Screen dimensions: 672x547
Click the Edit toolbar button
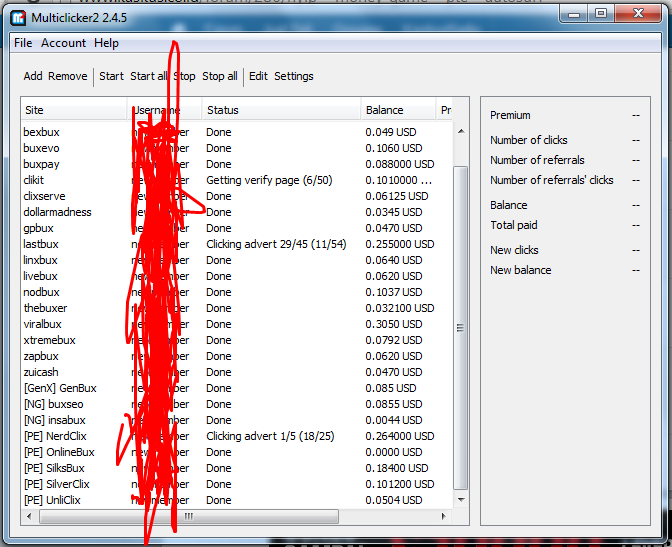tap(258, 76)
